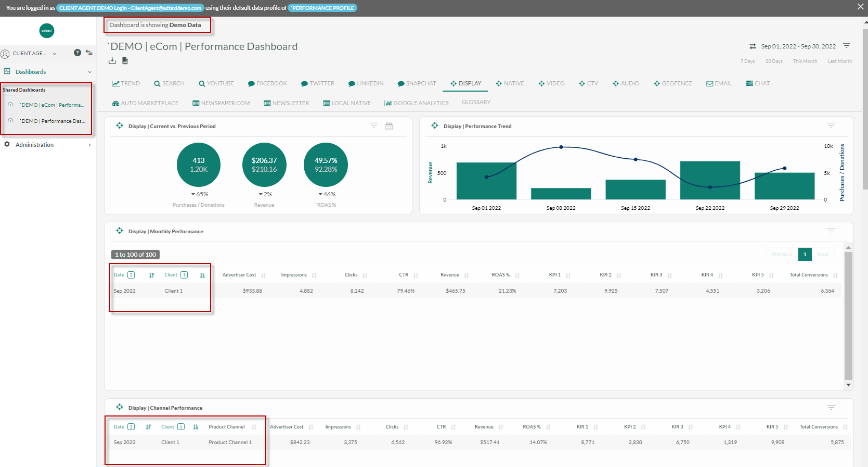868x467 pixels.
Task: Switch to the TREND tab
Action: coord(126,83)
